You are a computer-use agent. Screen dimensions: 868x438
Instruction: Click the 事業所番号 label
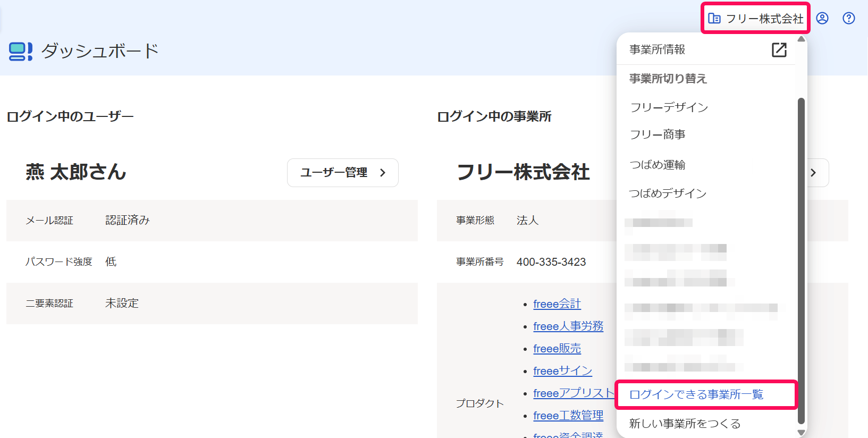(x=480, y=262)
